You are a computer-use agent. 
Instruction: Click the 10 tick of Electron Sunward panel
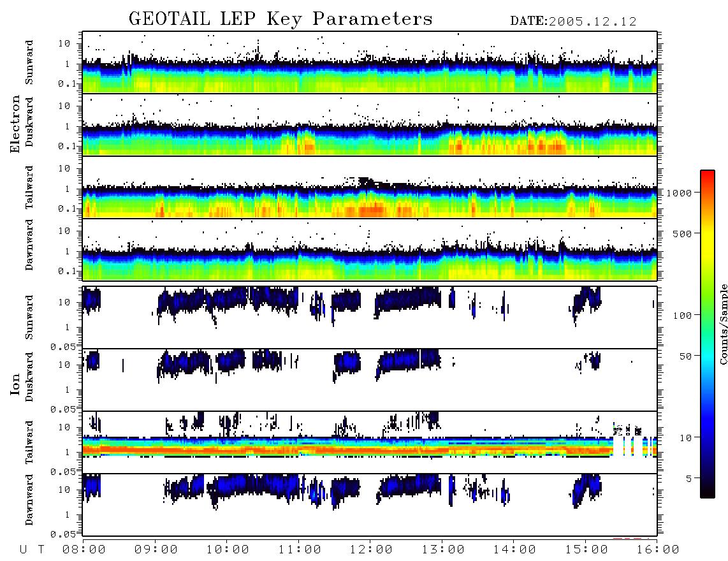tap(64, 43)
